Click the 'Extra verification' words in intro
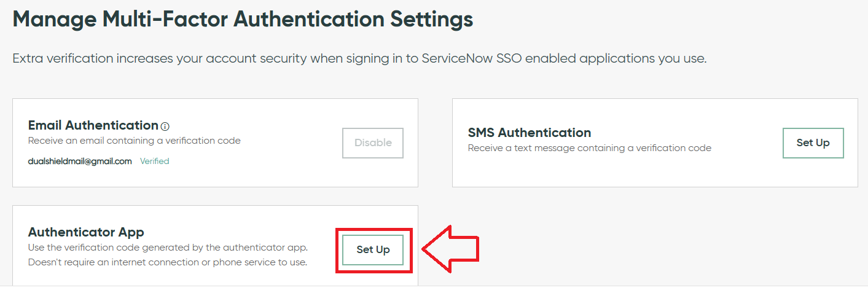Screen dimensions: 868x293 point(62,59)
